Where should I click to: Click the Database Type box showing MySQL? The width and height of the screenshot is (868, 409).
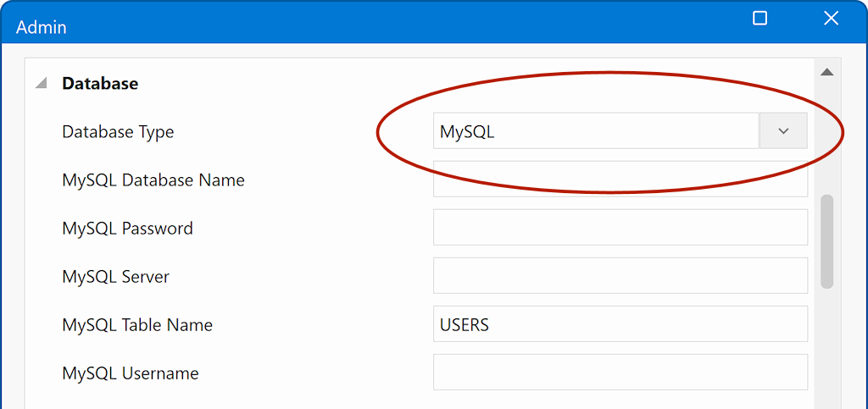[x=595, y=131]
